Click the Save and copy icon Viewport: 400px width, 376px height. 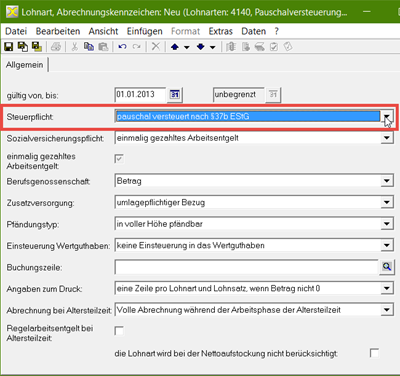(23, 47)
